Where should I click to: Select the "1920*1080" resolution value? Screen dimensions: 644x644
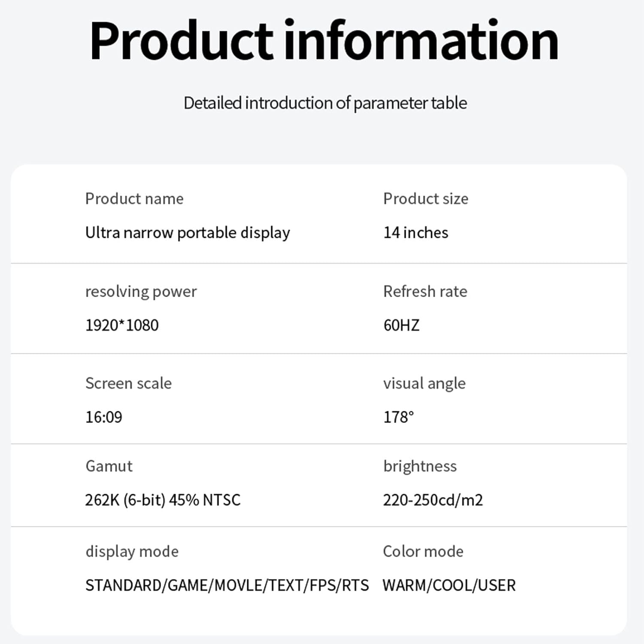122,325
